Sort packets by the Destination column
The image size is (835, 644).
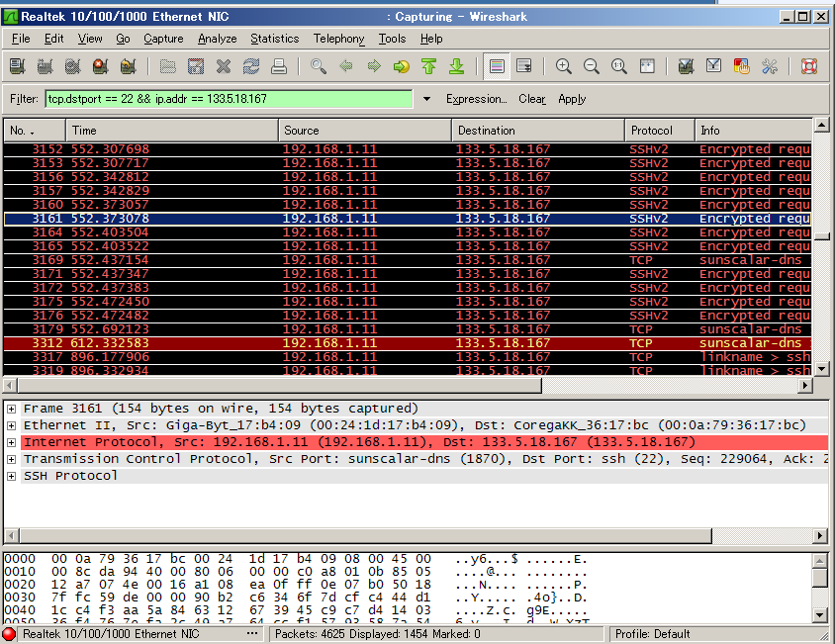[x=538, y=131]
